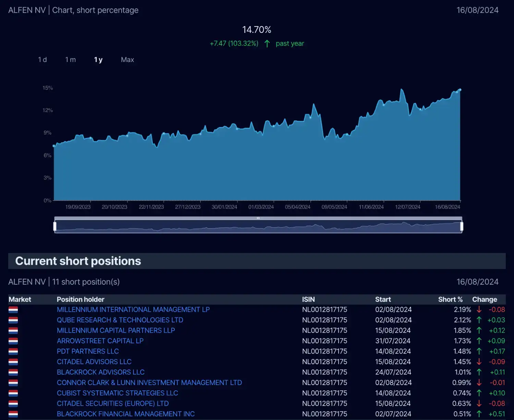The width and height of the screenshot is (514, 420).
Task: Click the Netherlands flag for Millennium International row
Action: coord(13,310)
